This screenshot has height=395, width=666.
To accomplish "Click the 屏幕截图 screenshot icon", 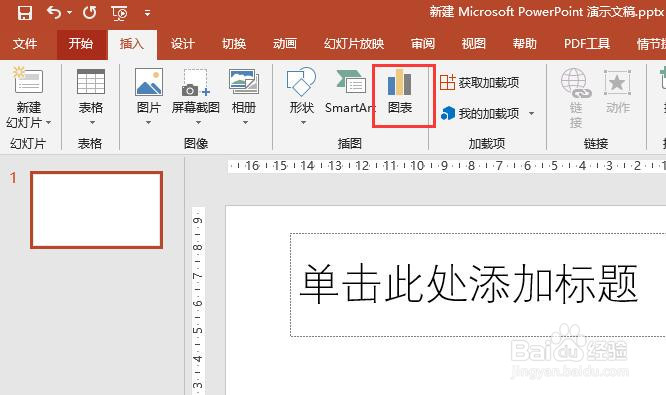I will (195, 82).
